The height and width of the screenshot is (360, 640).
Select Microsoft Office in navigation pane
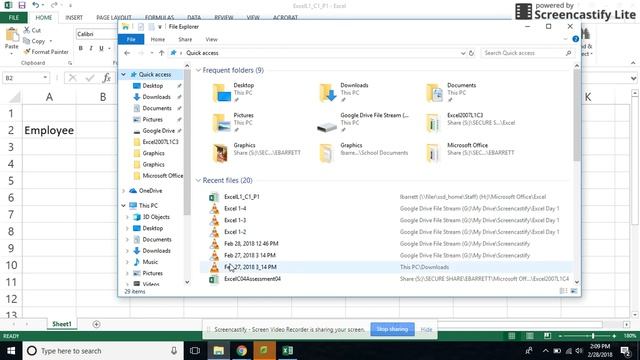tap(162, 176)
